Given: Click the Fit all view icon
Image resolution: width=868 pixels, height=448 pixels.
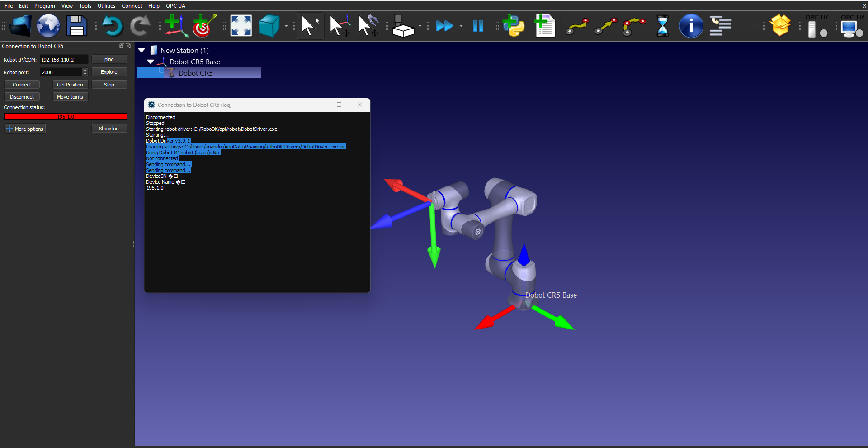Looking at the screenshot, I should tap(241, 26).
